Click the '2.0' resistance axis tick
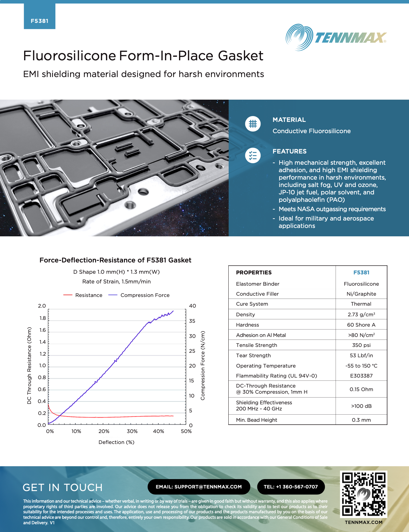Screen dimensions: 409x532 [x=42, y=306]
